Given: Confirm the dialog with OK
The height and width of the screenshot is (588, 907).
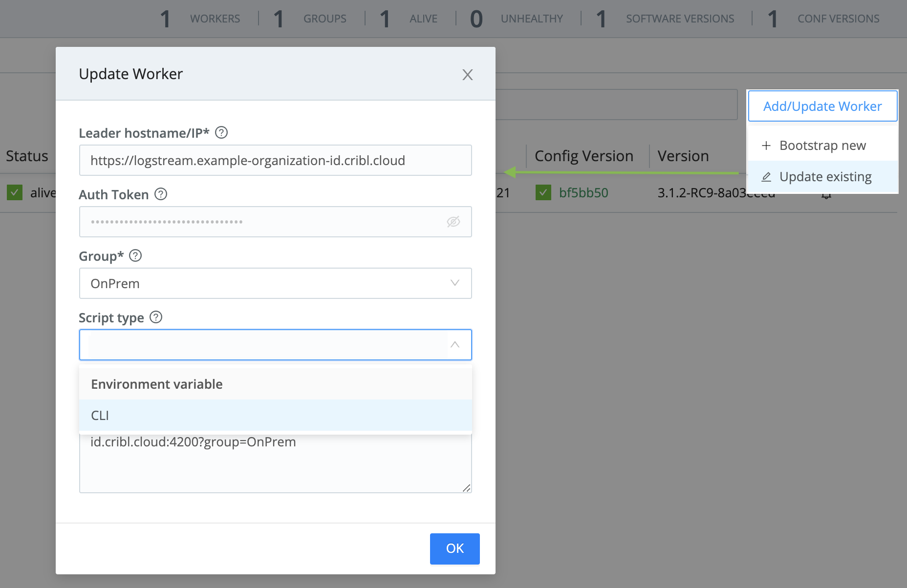Looking at the screenshot, I should pos(454,548).
